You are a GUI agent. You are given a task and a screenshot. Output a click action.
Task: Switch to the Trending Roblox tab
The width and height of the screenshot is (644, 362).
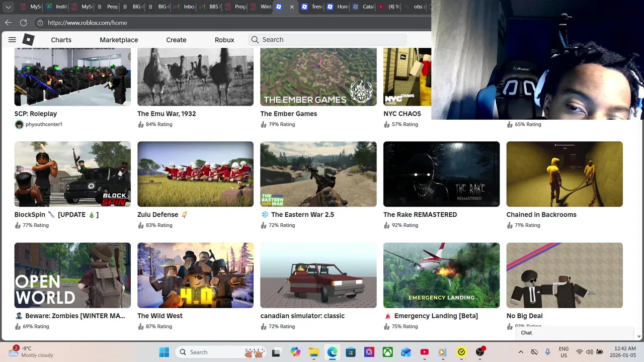[312, 7]
